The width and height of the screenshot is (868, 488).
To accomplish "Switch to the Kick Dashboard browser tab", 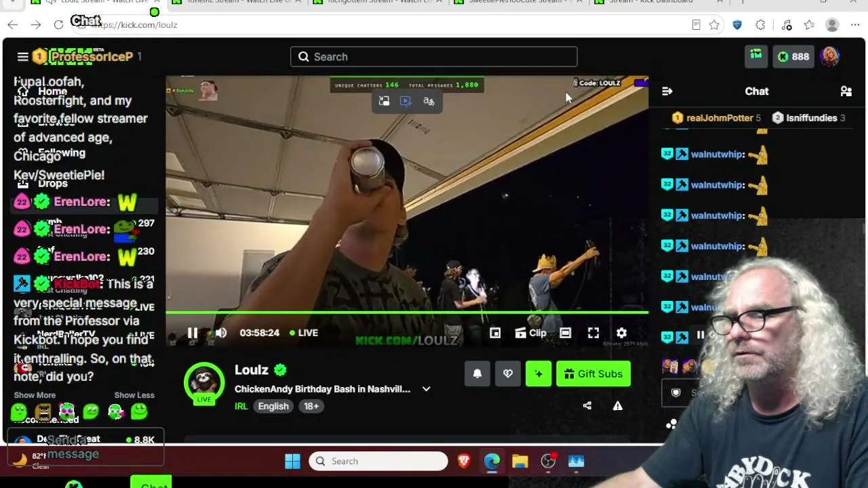I will 659,2.
